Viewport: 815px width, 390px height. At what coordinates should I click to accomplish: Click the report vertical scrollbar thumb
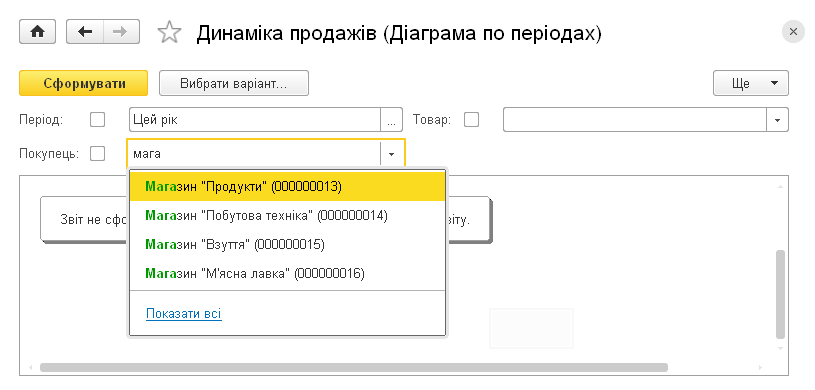[x=780, y=294]
